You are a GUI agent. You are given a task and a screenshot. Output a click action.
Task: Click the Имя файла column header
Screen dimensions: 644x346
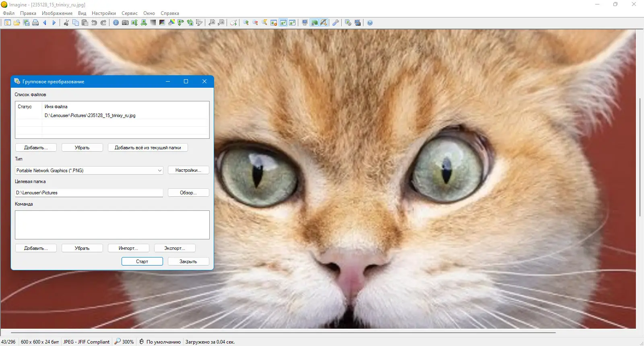click(56, 107)
